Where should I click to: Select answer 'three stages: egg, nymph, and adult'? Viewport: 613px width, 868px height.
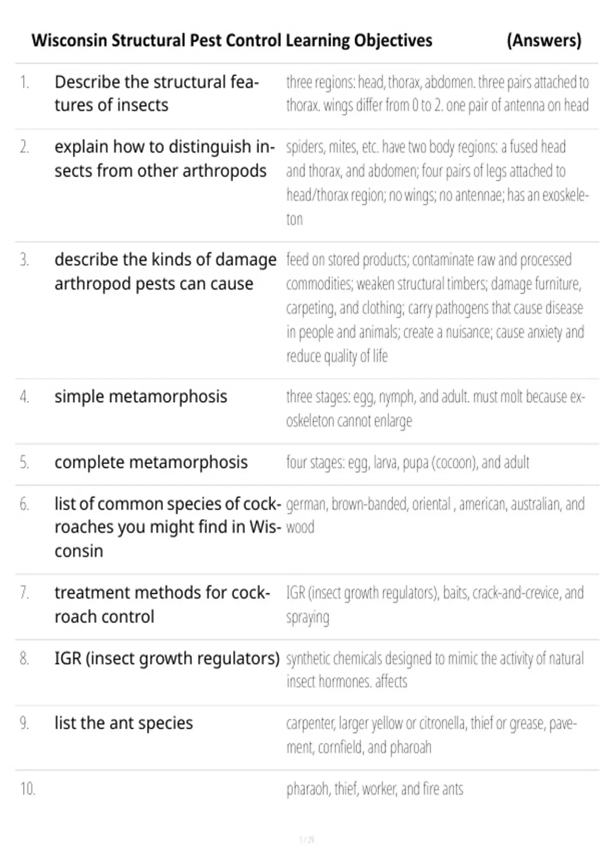click(x=436, y=408)
